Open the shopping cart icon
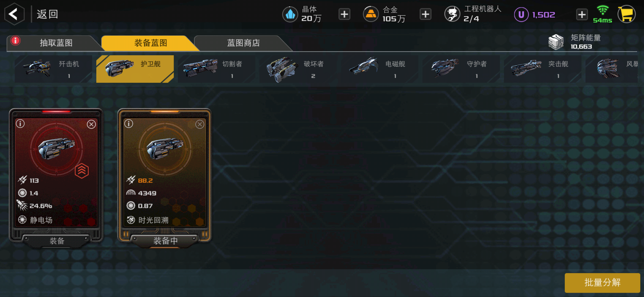The image size is (644, 297). pos(626,14)
